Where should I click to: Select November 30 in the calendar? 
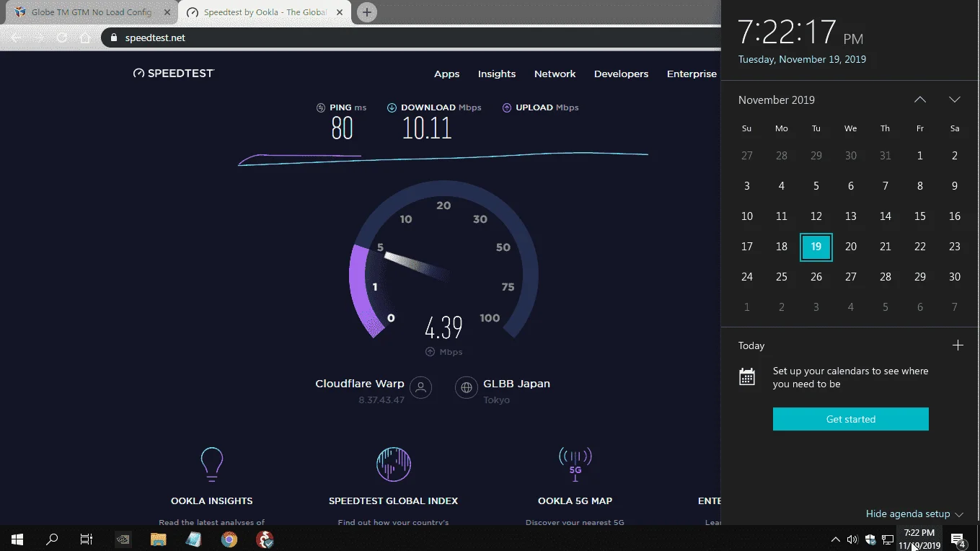(x=955, y=277)
